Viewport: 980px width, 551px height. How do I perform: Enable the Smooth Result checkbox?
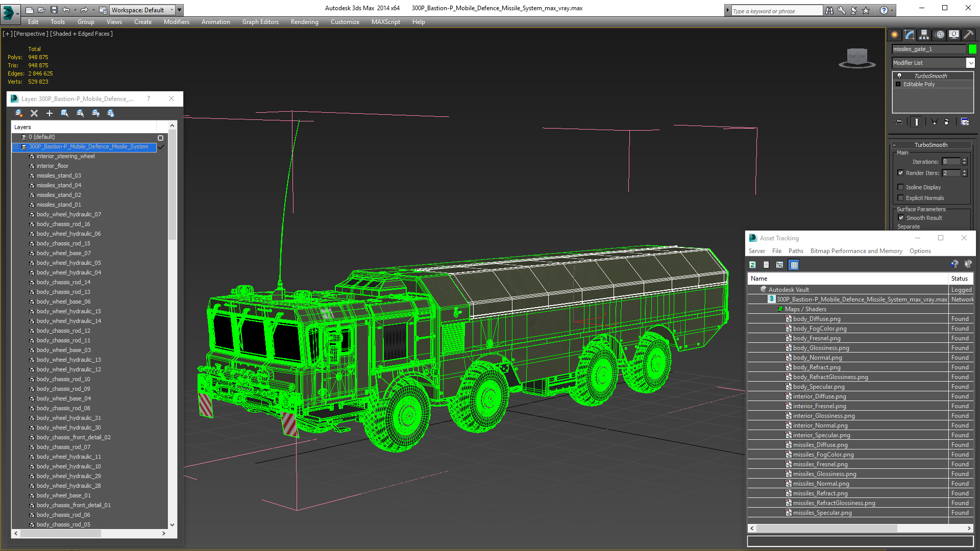(901, 218)
